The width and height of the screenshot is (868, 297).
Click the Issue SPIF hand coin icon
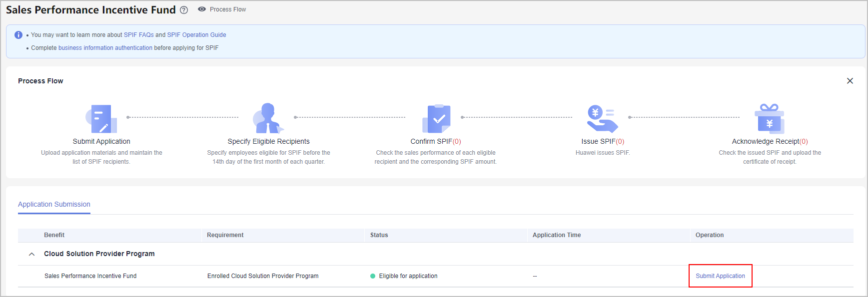pyautogui.click(x=602, y=119)
